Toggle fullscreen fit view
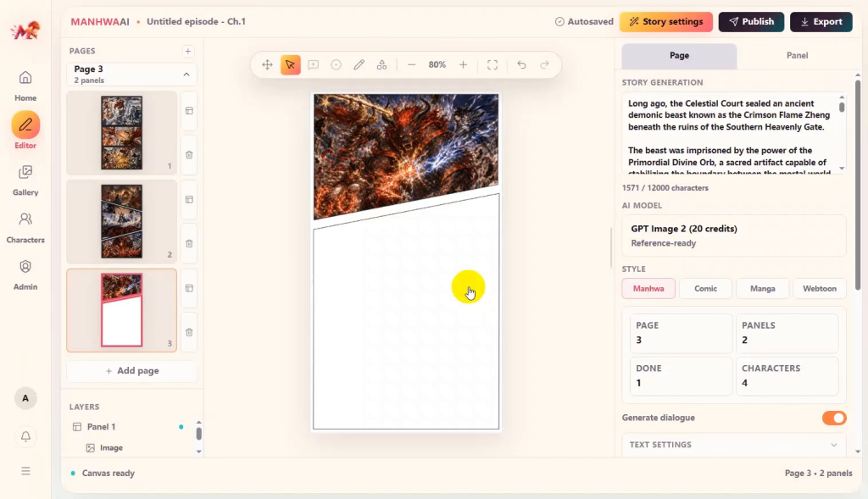This screenshot has width=868, height=499. (492, 64)
